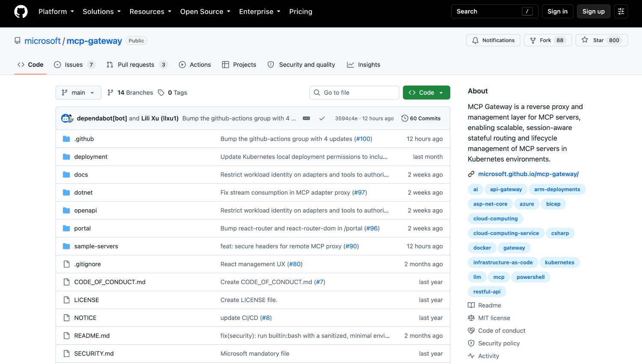Viewport: 642px width, 364px height.
Task: View the 0 Tags list
Action: [x=172, y=93]
